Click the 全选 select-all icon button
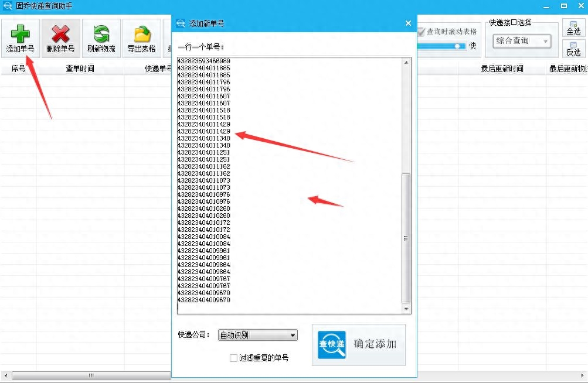This screenshot has height=383, width=588. [573, 28]
